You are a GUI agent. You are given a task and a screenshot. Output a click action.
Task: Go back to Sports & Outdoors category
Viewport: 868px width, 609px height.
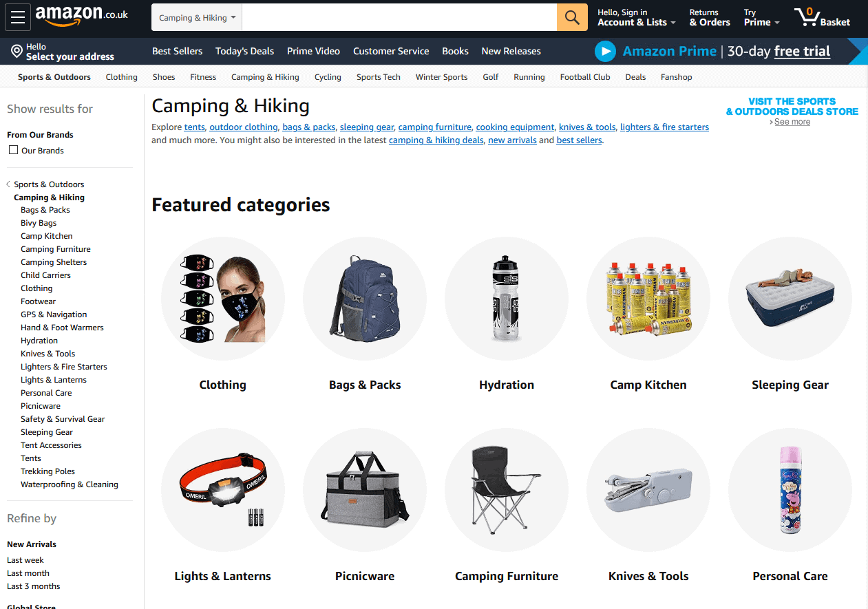(x=49, y=184)
